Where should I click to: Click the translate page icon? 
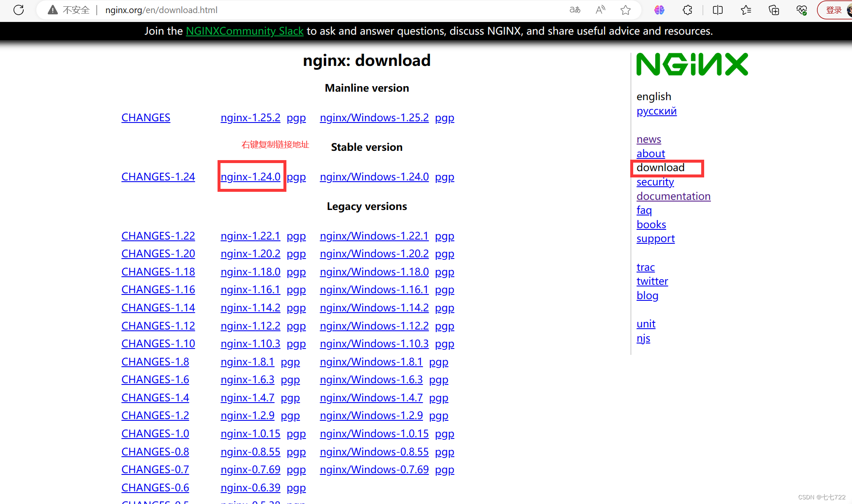[x=575, y=10]
